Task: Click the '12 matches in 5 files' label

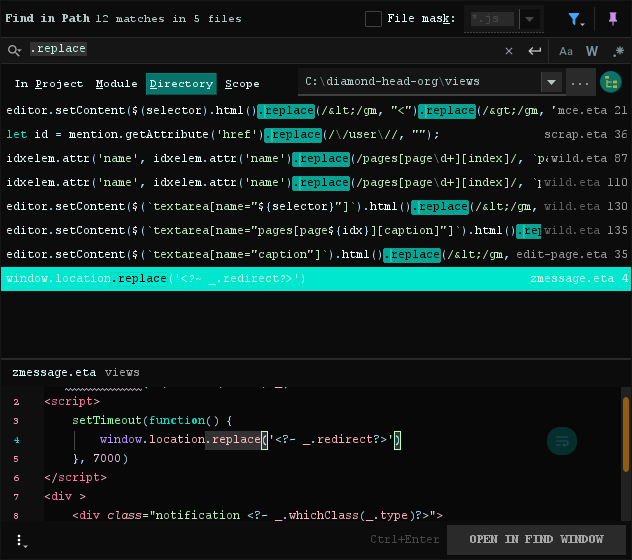Action: click(x=168, y=19)
